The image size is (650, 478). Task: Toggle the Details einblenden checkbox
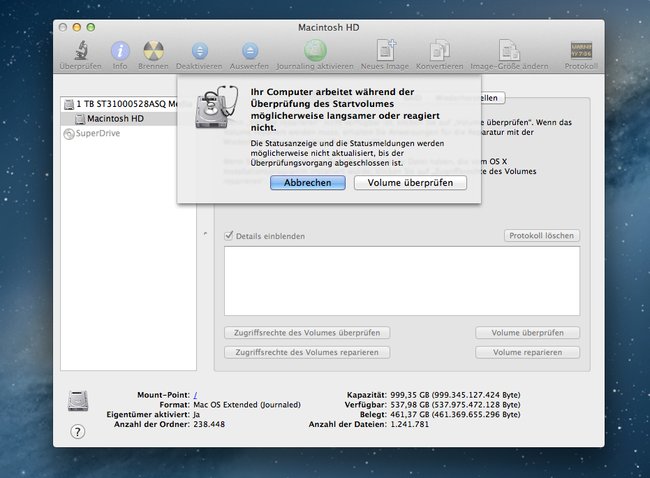228,236
